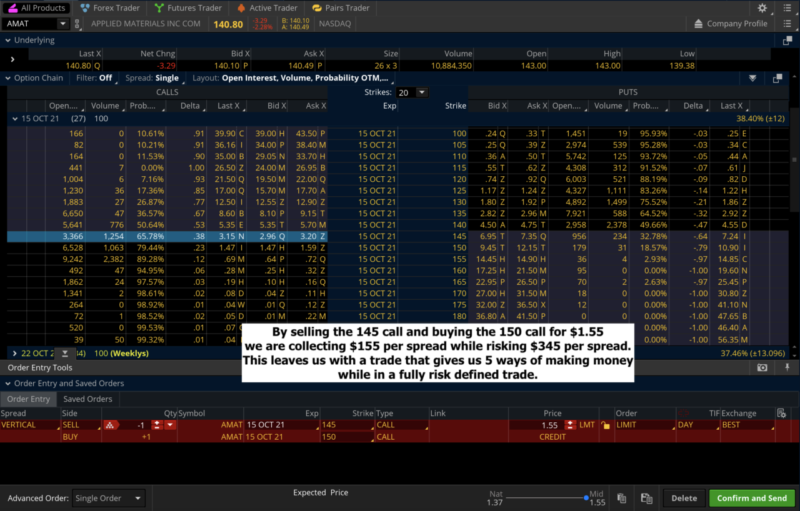800x511 pixels.
Task: Click the calls Volume column header
Action: 105,106
